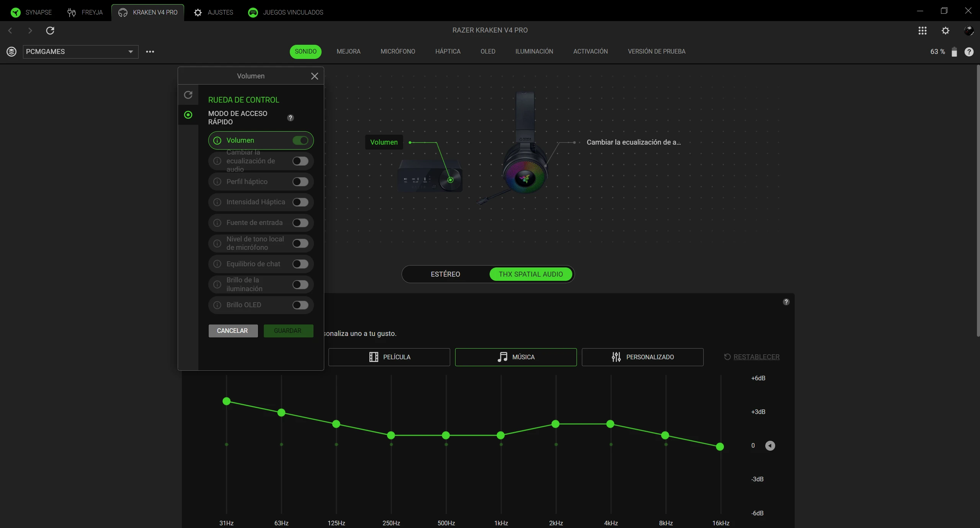This screenshot has height=528, width=980.
Task: Open the HÁPTICA section
Action: point(448,51)
